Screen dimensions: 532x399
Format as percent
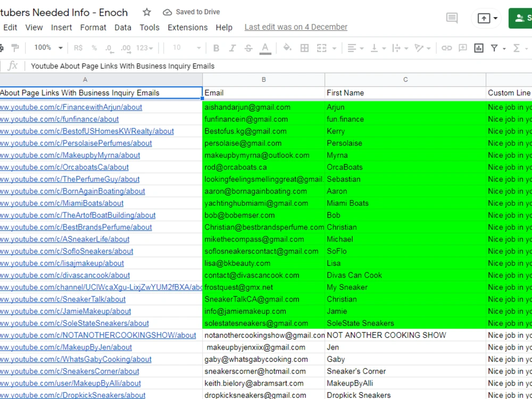94,48
